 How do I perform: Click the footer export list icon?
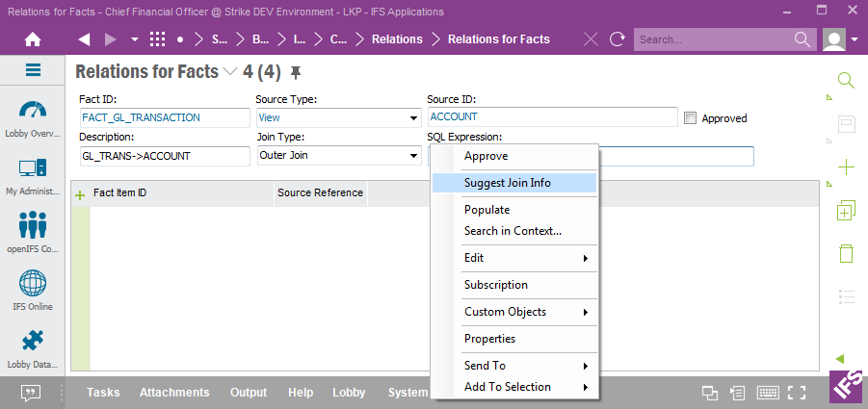pyautogui.click(x=737, y=393)
